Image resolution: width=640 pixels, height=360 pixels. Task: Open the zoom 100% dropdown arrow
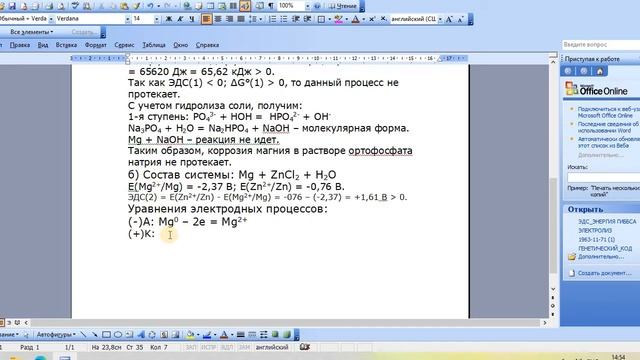click(307, 6)
